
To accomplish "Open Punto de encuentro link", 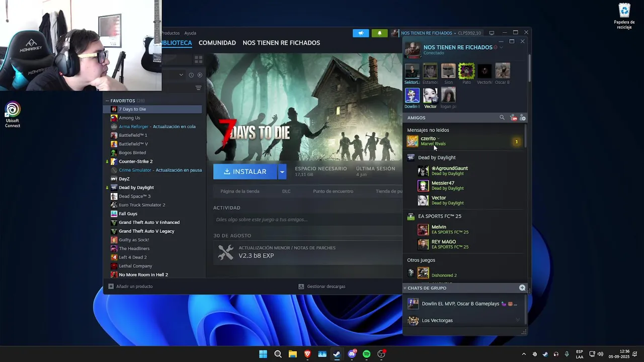I will coord(333,191).
